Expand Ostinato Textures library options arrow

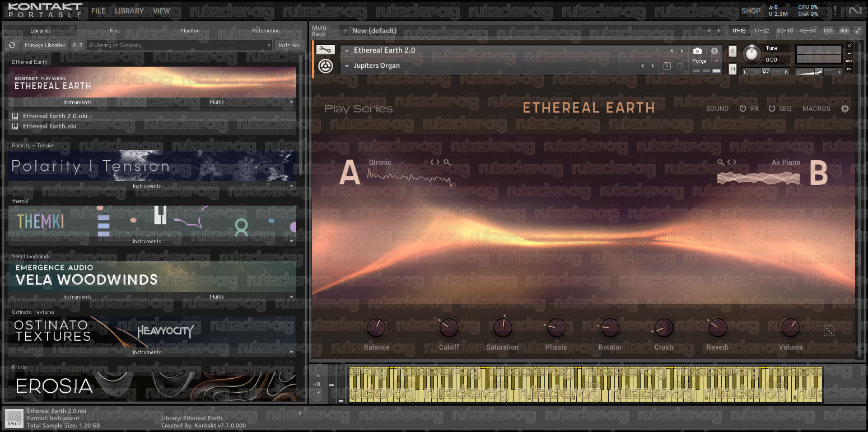292,352
